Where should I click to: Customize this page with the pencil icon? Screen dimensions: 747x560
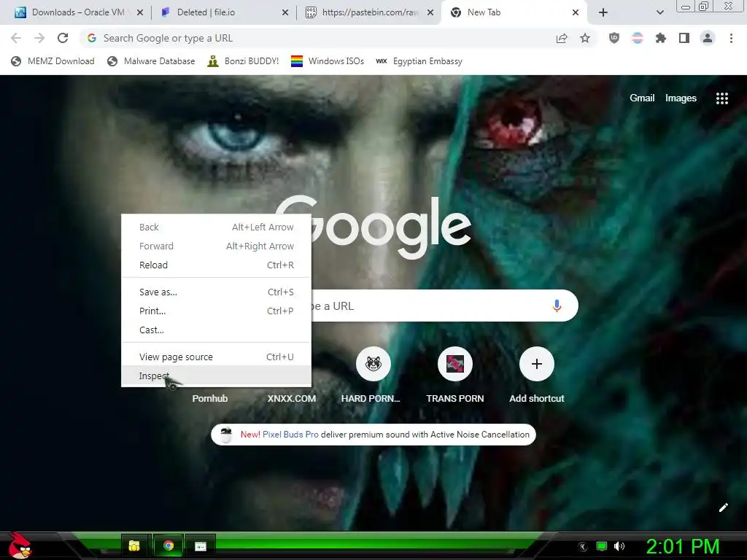723,507
